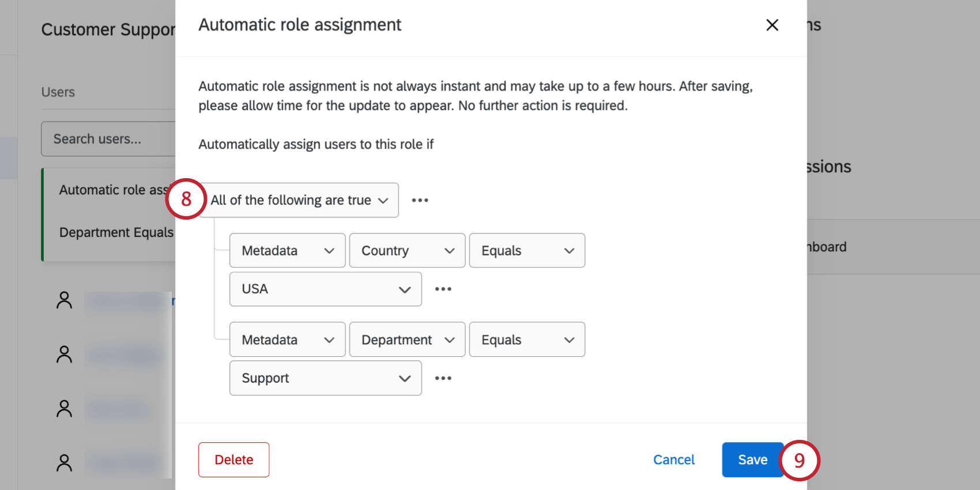
Task: Click the second user avatar icon
Action: 64,354
